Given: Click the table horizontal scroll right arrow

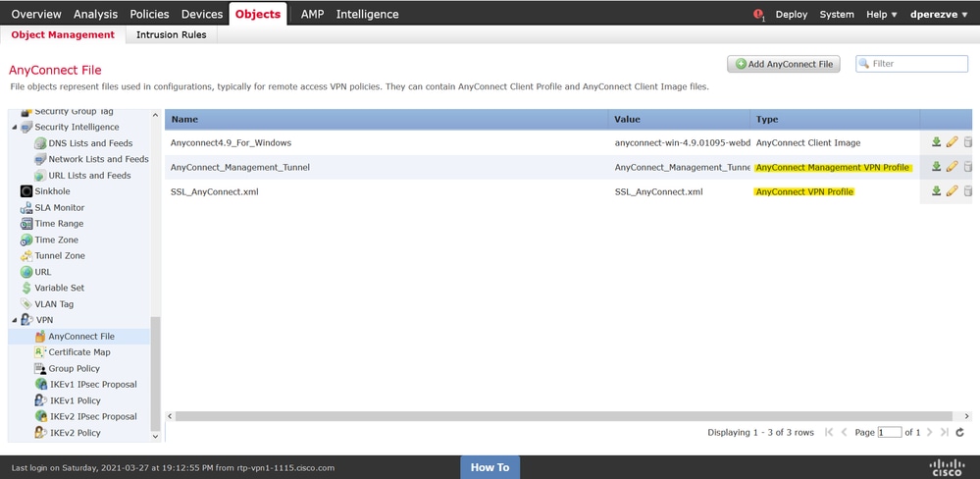Looking at the screenshot, I should pyautogui.click(x=967, y=416).
